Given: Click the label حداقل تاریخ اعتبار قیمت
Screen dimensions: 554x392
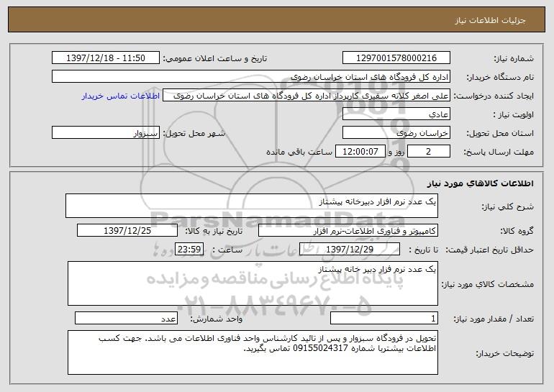Looking at the screenshot, I should [490, 250].
